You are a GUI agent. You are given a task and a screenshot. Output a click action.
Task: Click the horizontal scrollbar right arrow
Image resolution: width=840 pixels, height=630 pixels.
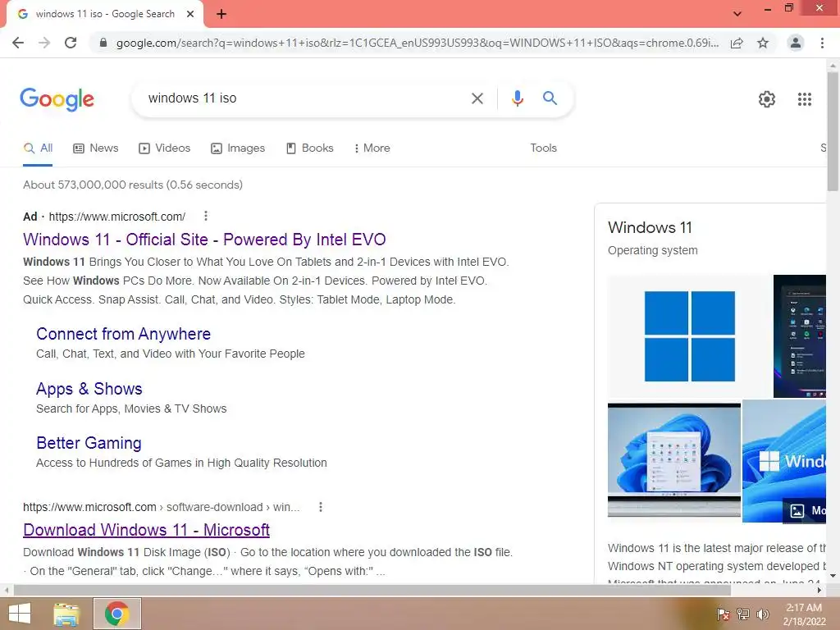tap(819, 591)
